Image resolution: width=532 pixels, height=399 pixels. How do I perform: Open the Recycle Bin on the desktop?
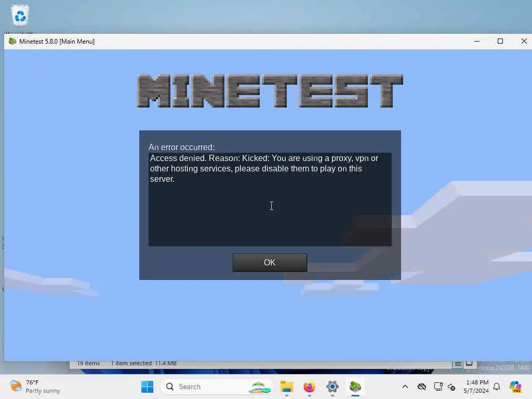click(x=20, y=16)
